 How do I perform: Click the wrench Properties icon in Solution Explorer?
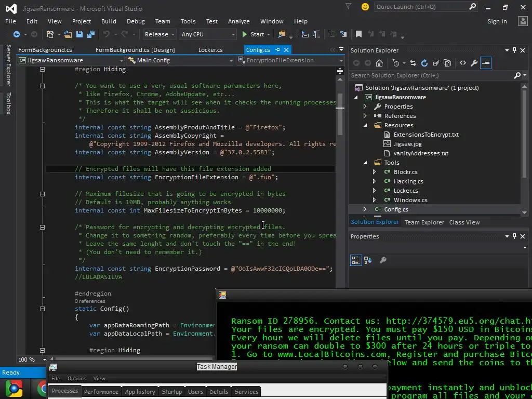(474, 63)
